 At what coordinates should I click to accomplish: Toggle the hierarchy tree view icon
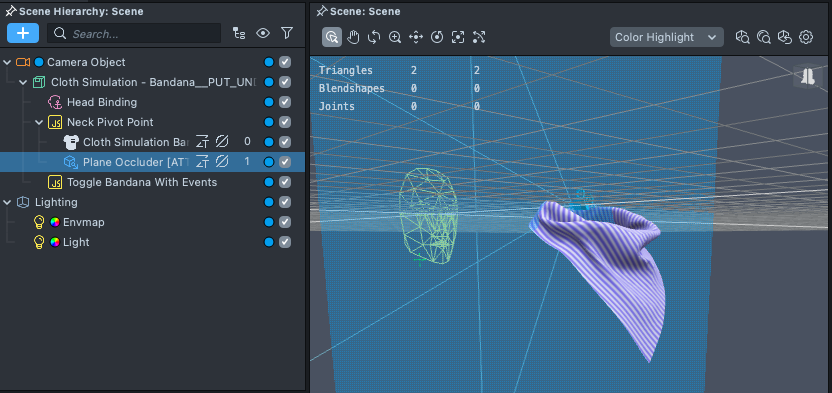(x=239, y=33)
